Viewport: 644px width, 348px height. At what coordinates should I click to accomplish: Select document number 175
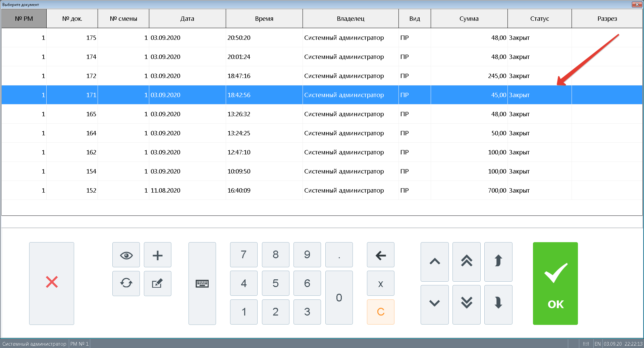click(x=322, y=38)
